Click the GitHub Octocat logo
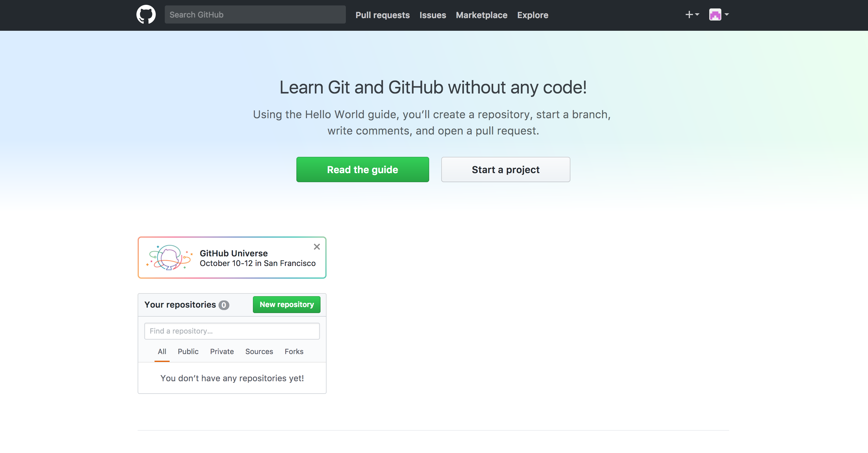Viewport: 868px width, 453px height. point(146,14)
